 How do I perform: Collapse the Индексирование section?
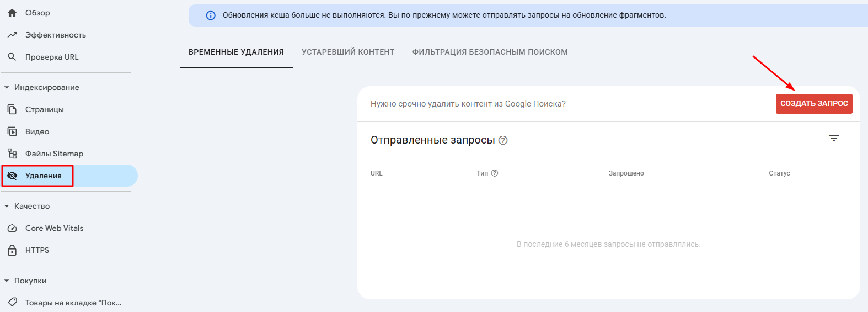click(x=7, y=87)
